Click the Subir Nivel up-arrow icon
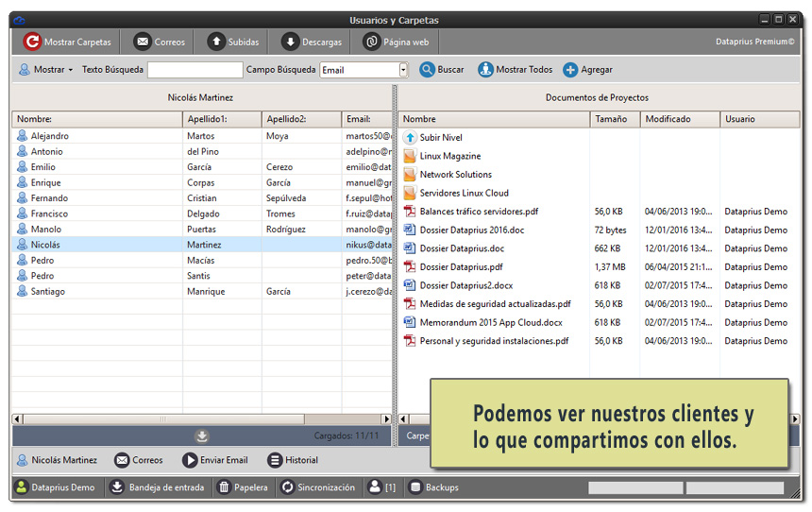 click(410, 137)
